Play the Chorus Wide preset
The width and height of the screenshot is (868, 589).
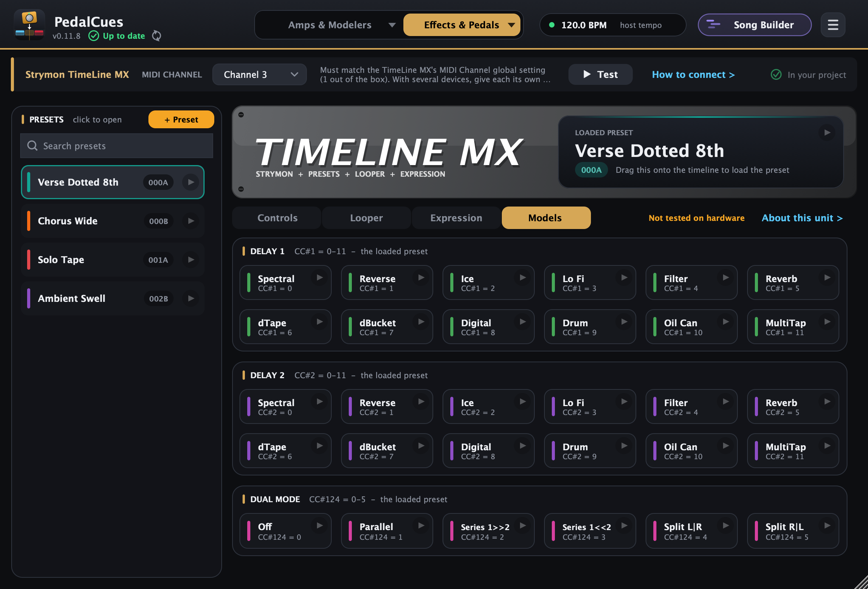[x=191, y=221]
